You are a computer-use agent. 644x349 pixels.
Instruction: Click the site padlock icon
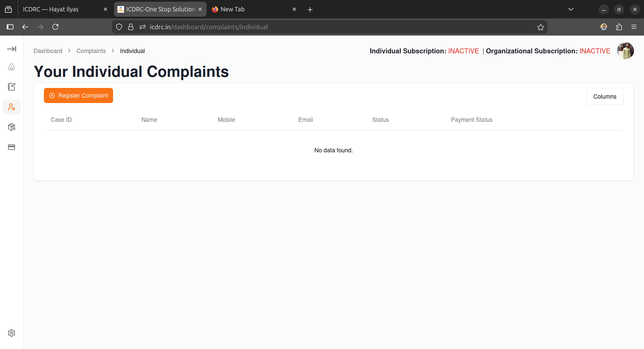(x=131, y=27)
